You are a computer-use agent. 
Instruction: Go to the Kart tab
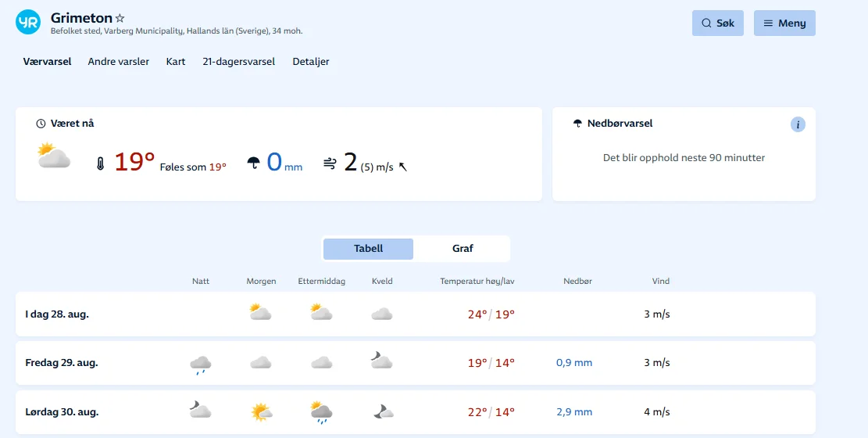point(176,62)
